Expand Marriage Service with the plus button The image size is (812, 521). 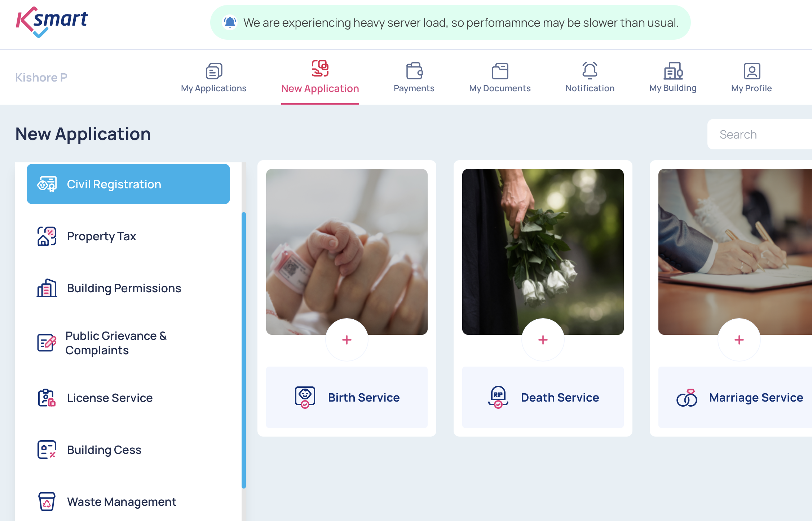click(739, 340)
